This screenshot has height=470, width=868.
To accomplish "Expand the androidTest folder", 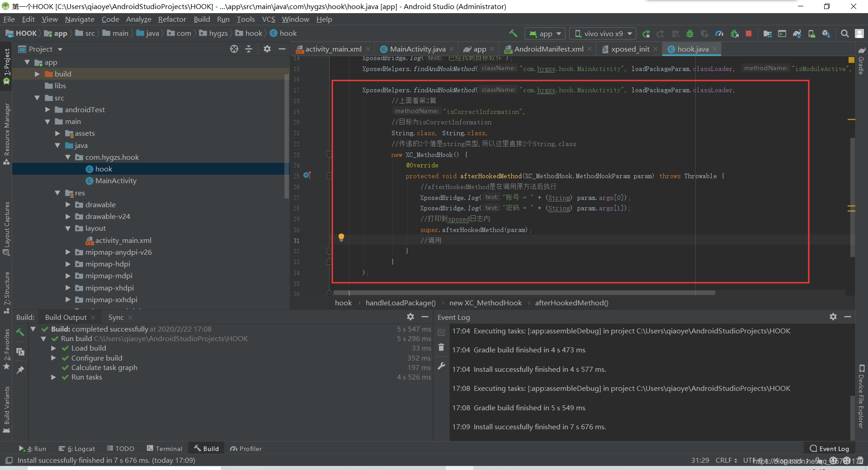I will point(48,109).
